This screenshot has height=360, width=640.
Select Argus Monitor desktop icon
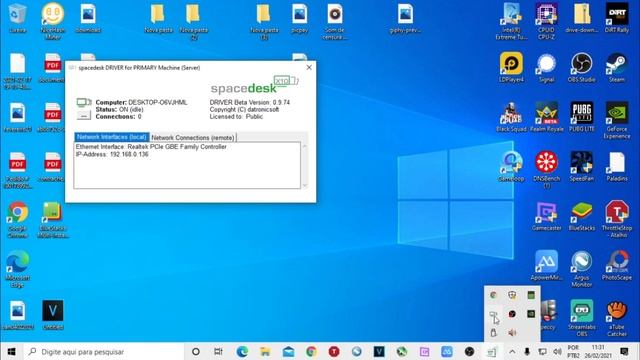click(x=582, y=269)
